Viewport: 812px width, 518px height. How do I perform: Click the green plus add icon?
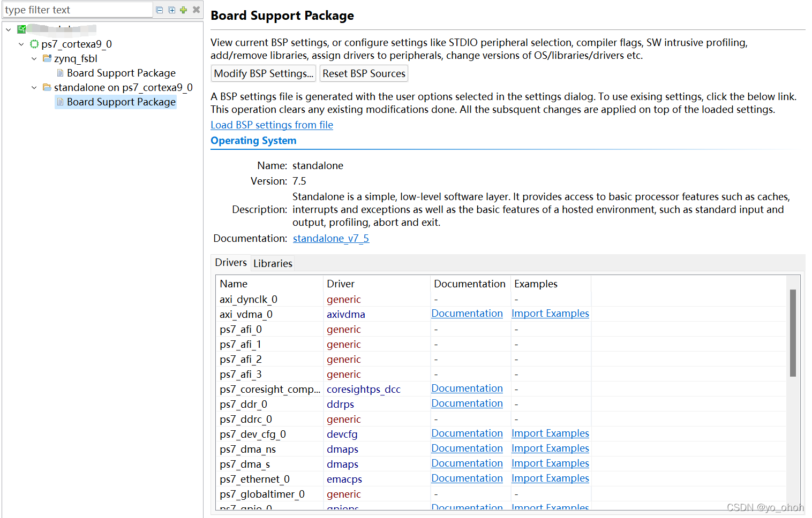pos(183,10)
